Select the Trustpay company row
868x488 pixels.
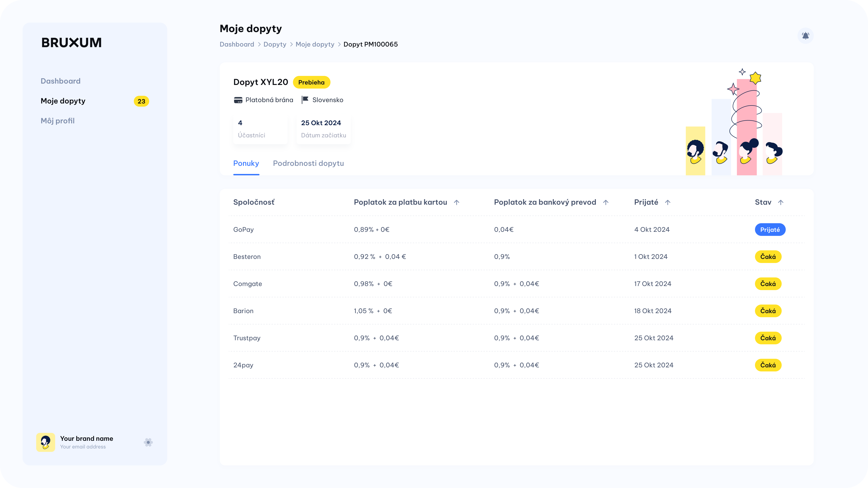[x=516, y=338]
